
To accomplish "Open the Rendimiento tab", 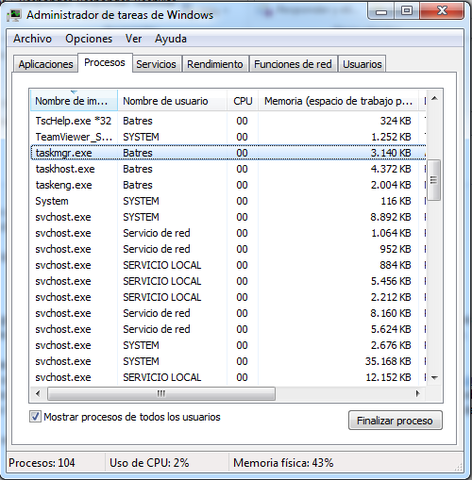I will pyautogui.click(x=215, y=64).
